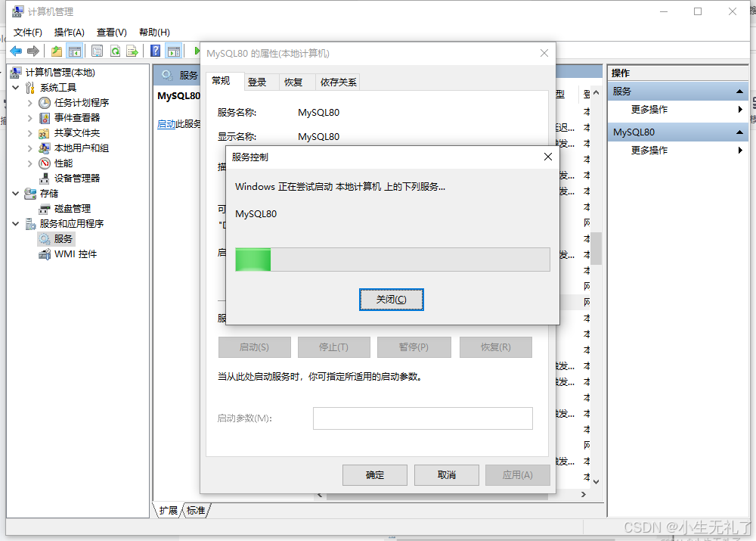
Task: Collapse the 服务和应用程序 tree node
Action: pyautogui.click(x=16, y=224)
